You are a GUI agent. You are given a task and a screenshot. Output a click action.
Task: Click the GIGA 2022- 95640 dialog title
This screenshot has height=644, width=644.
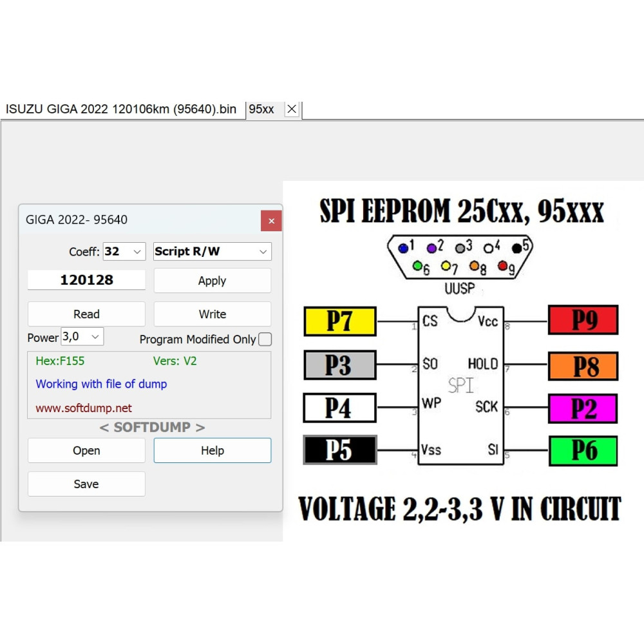coord(77,220)
